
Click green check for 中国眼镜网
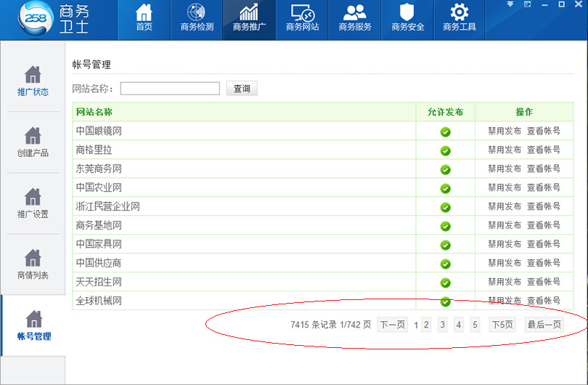coord(446,131)
